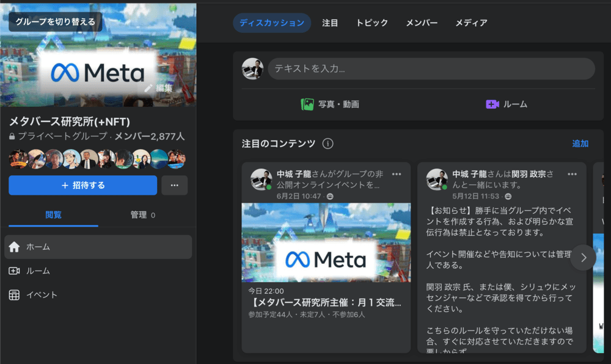Switch to the 閲覧 tab

click(53, 215)
